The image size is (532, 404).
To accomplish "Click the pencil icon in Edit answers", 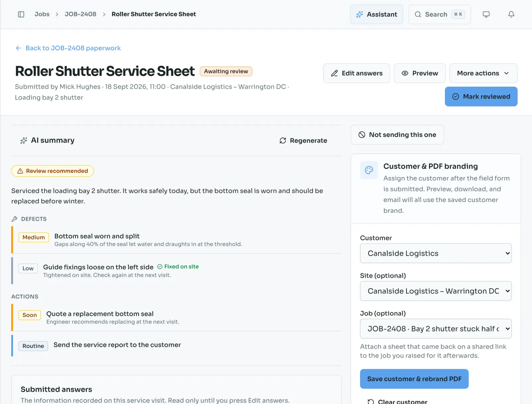I will coord(334,73).
